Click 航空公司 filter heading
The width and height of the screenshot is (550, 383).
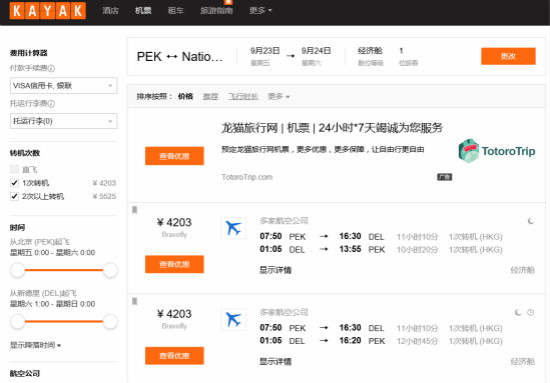[x=25, y=374]
